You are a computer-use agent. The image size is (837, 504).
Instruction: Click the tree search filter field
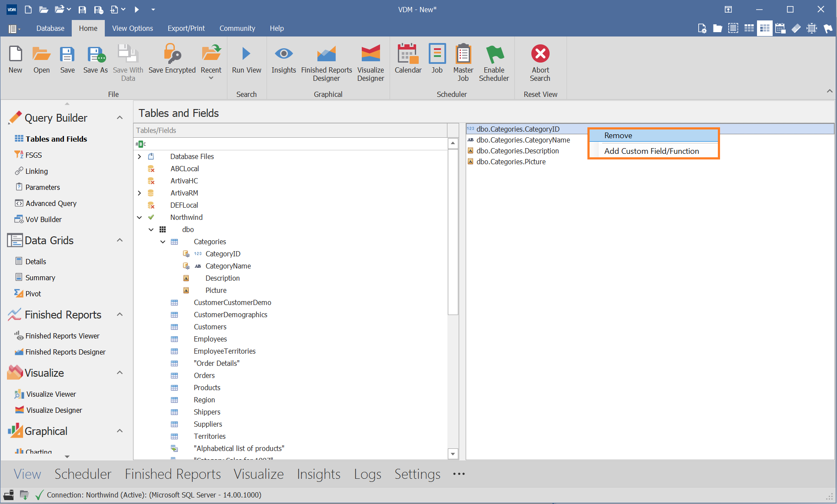(290, 144)
